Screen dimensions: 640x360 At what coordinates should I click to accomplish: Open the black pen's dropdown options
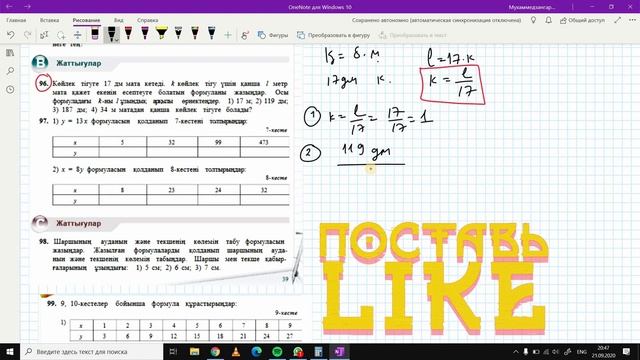click(x=117, y=40)
